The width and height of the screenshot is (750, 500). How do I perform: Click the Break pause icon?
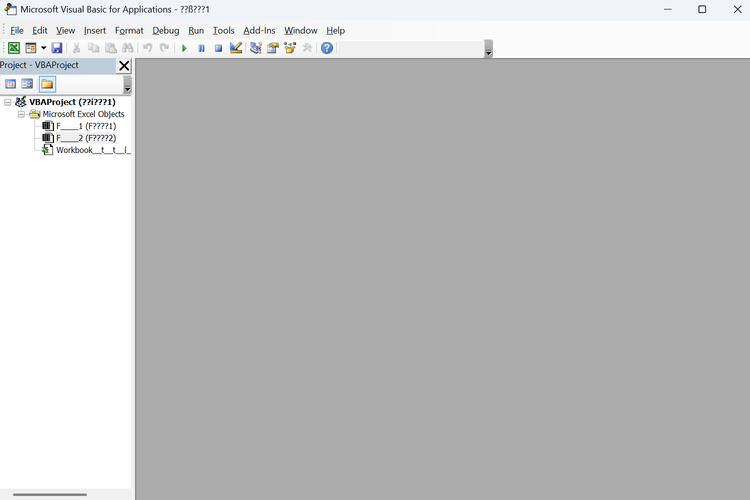(x=201, y=48)
